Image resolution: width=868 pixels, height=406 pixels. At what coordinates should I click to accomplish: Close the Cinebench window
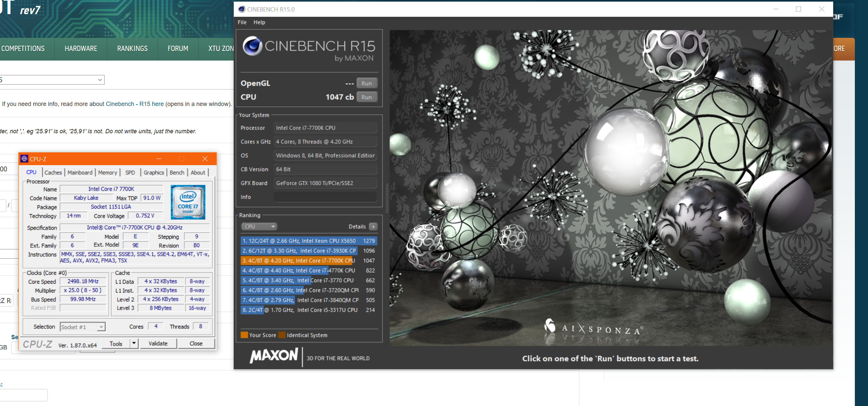tap(822, 9)
